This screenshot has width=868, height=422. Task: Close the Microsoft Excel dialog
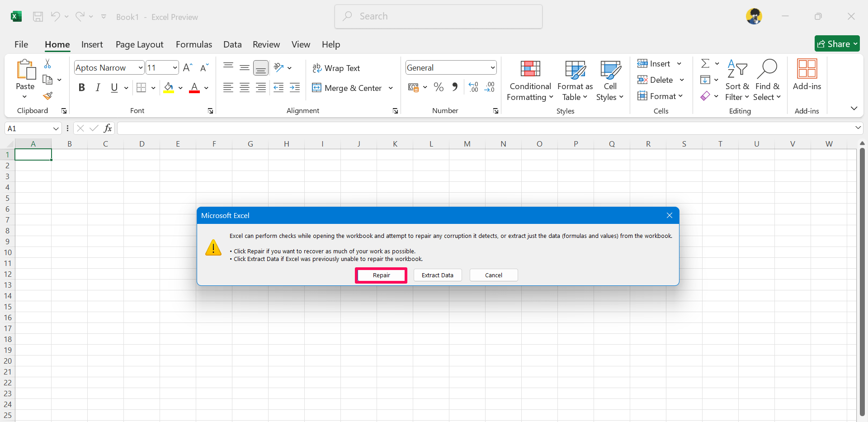(670, 216)
